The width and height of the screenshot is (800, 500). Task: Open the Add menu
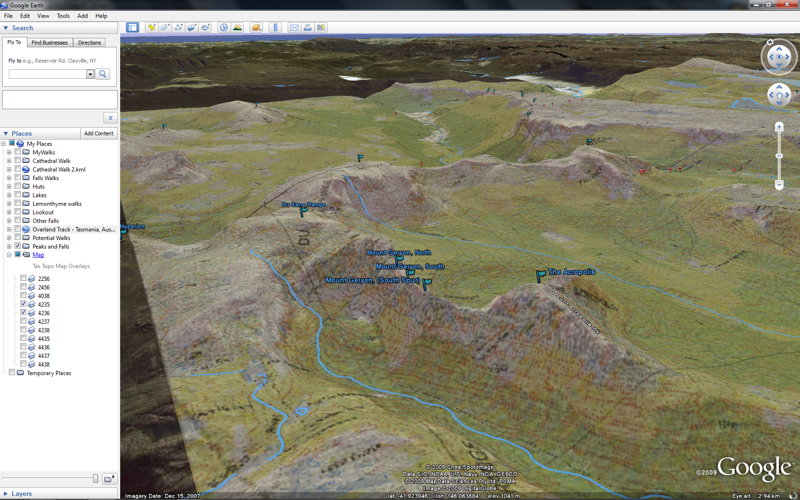coord(82,16)
